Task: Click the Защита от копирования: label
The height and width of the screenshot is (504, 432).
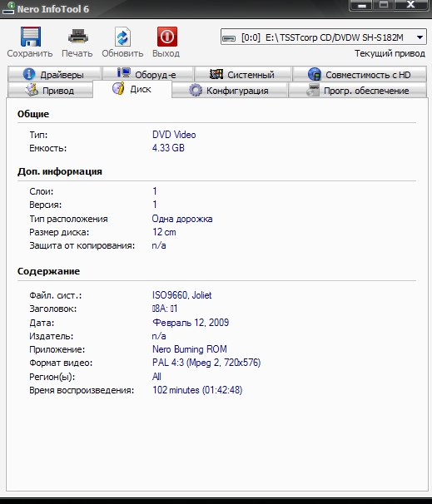Action: (82, 246)
